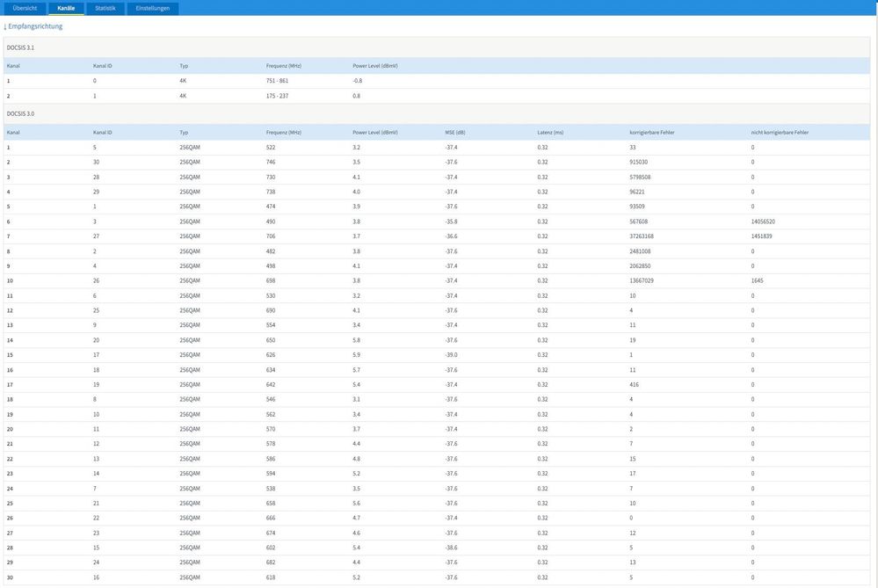
Task: Switch to the Übersicht tab
Action: pyautogui.click(x=25, y=9)
